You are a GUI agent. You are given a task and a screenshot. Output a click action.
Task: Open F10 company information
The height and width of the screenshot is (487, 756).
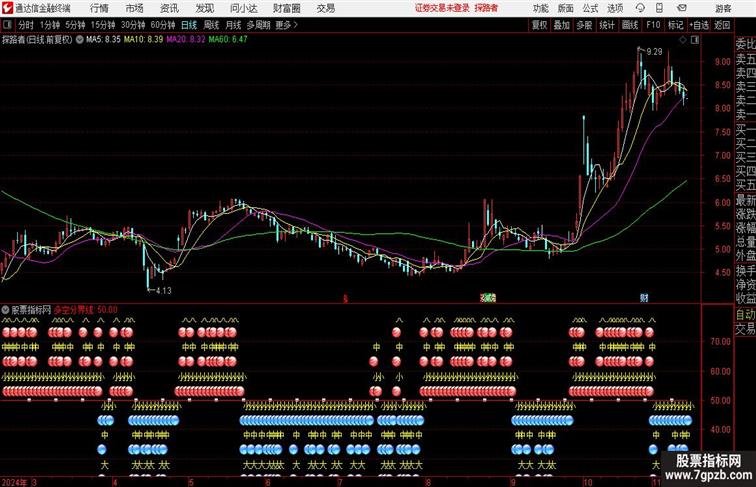point(653,25)
